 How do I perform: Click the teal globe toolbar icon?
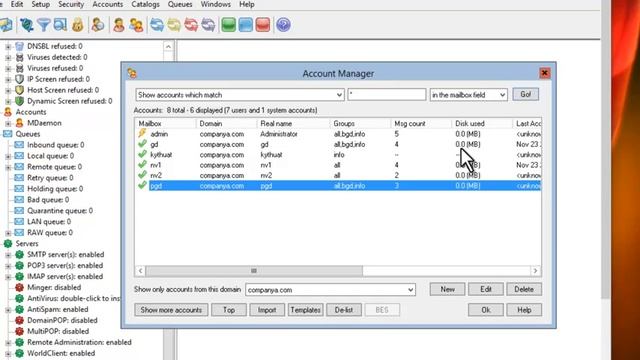pyautogui.click(x=27, y=25)
